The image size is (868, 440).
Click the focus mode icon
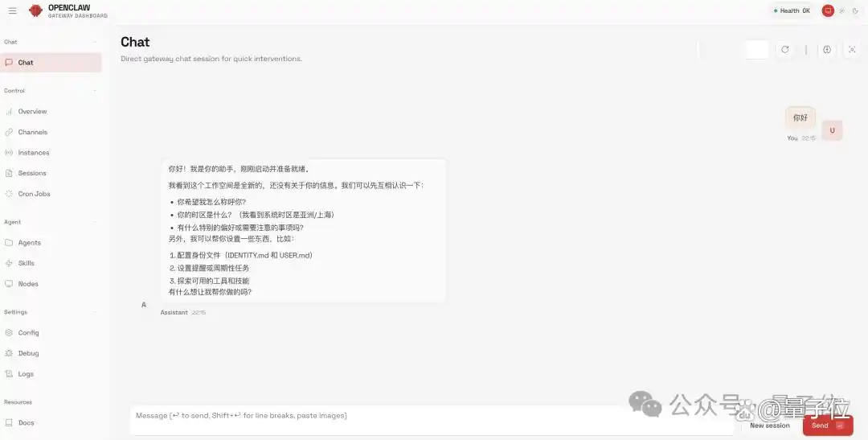851,50
